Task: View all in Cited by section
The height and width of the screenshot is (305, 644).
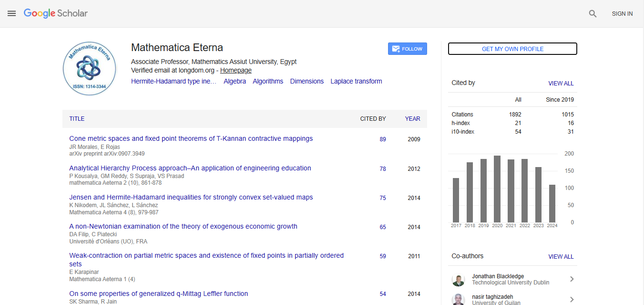Action: pos(561,84)
